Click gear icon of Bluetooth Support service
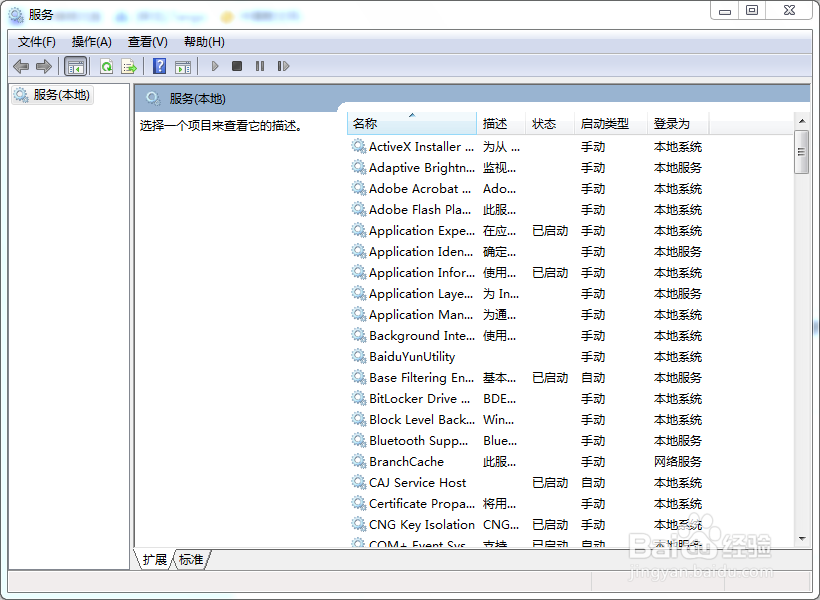This screenshot has width=820, height=600. 358,440
